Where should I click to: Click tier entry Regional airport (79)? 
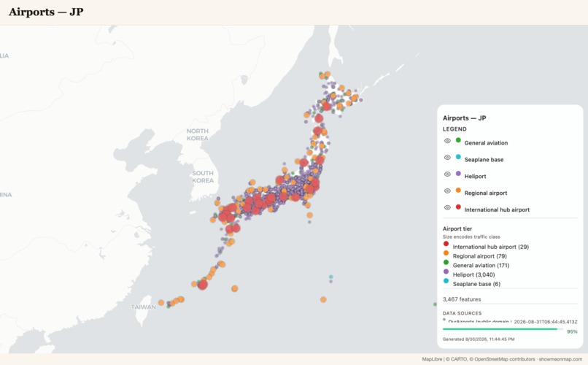pos(479,256)
